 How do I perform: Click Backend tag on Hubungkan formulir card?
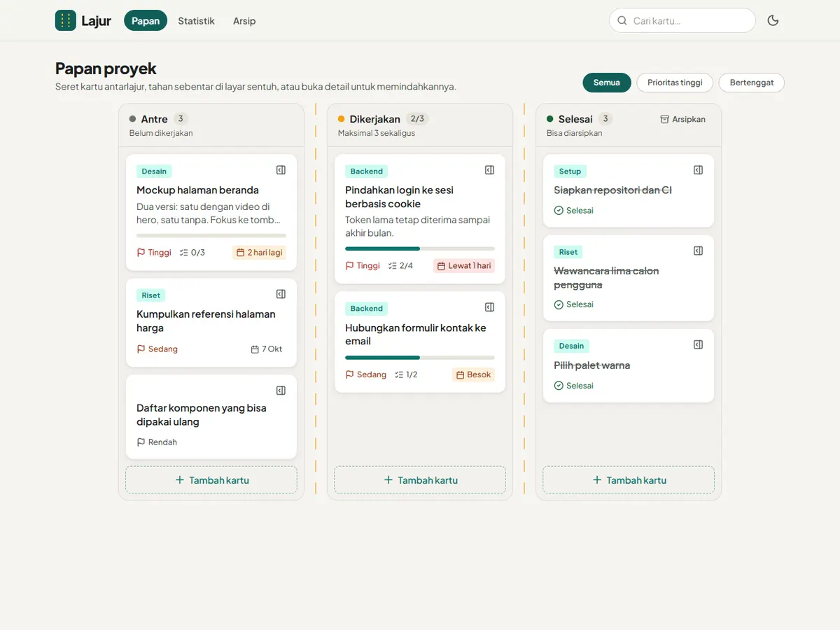pos(367,309)
